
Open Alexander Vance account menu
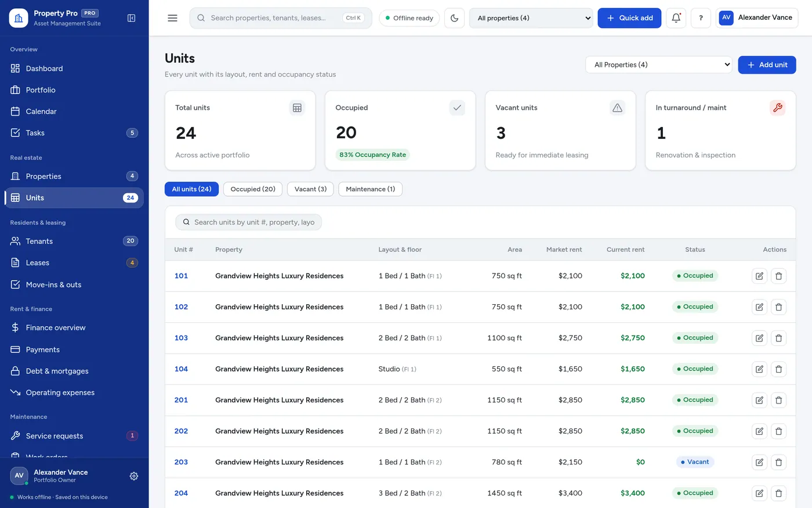point(757,18)
